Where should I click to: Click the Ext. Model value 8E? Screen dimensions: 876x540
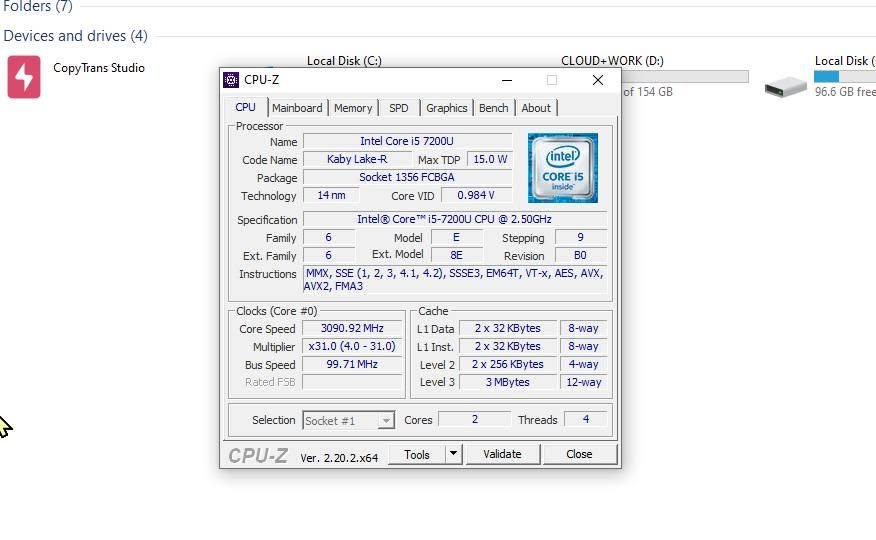coord(456,255)
